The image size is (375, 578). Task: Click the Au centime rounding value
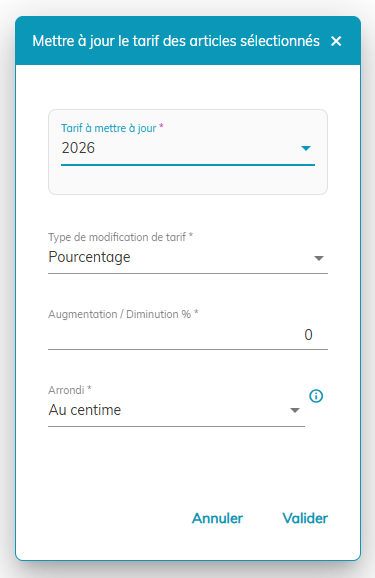pos(85,410)
